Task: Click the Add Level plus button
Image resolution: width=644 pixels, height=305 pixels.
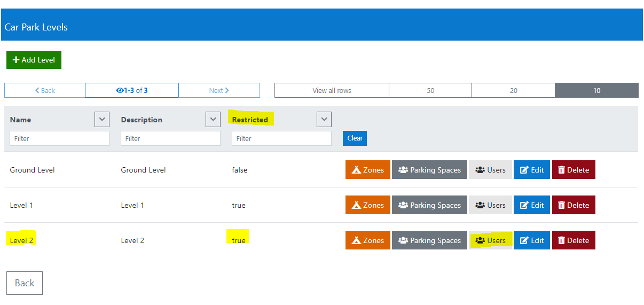Action: pos(34,60)
